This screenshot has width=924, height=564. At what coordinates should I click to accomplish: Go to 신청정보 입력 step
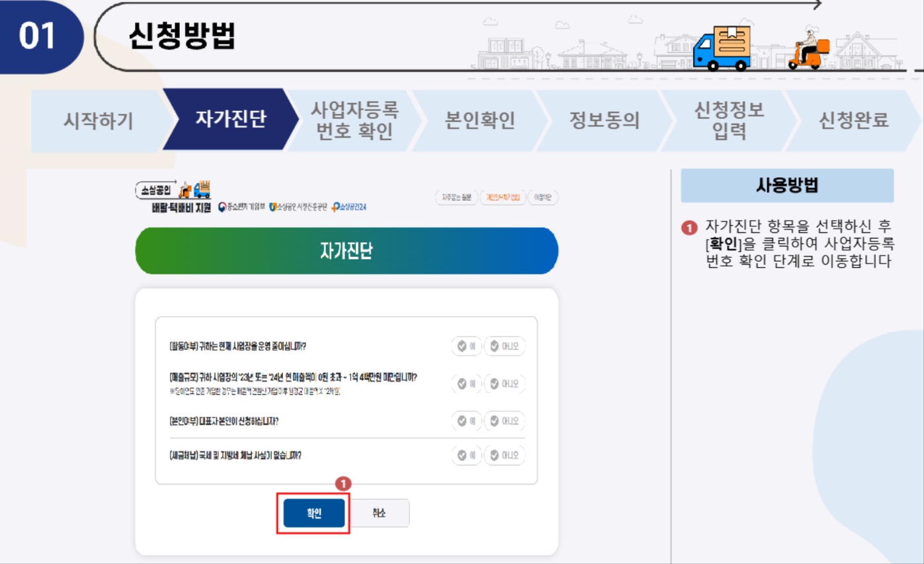729,120
